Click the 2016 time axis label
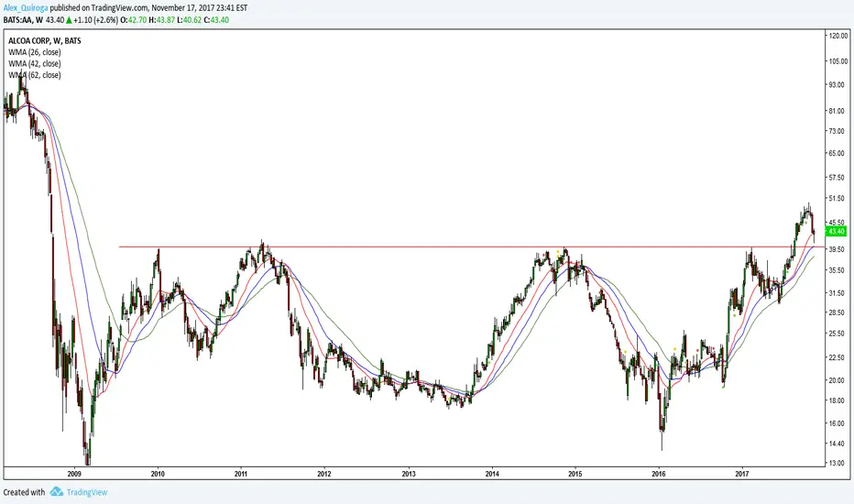The image size is (854, 504). pyautogui.click(x=659, y=474)
